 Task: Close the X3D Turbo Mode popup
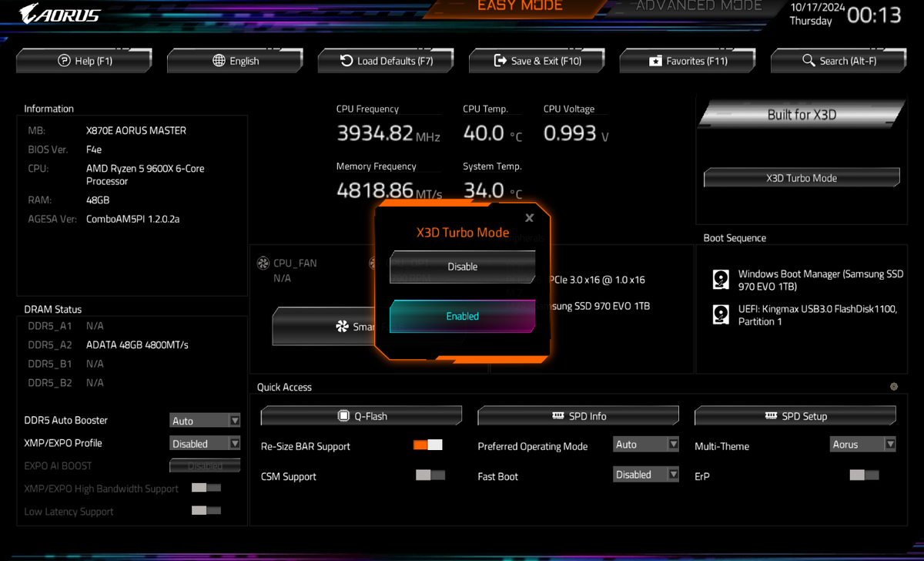pos(529,218)
